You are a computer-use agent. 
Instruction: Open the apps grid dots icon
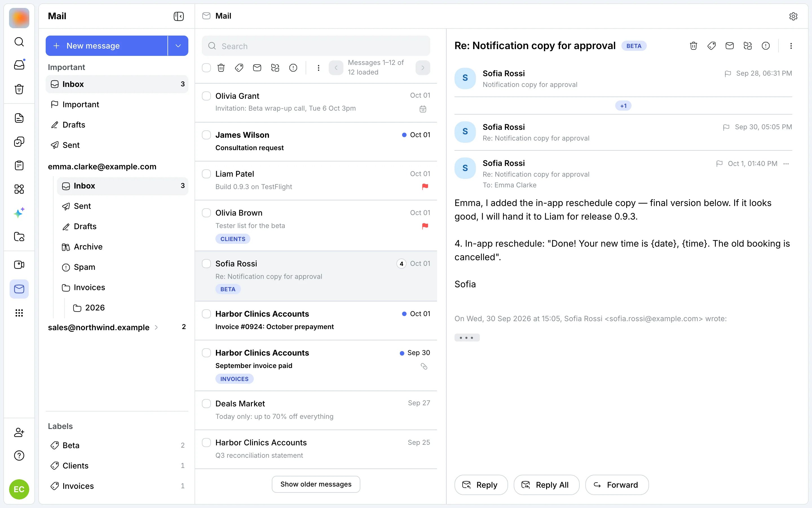tap(19, 313)
